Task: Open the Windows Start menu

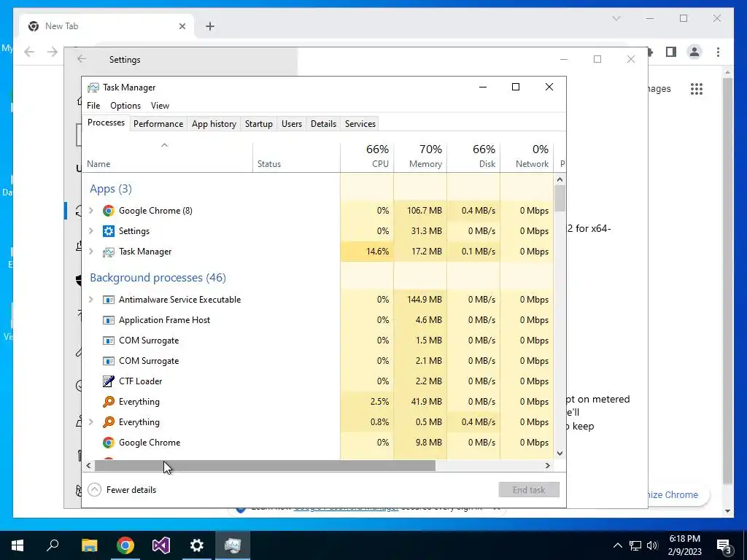Action: [18, 545]
